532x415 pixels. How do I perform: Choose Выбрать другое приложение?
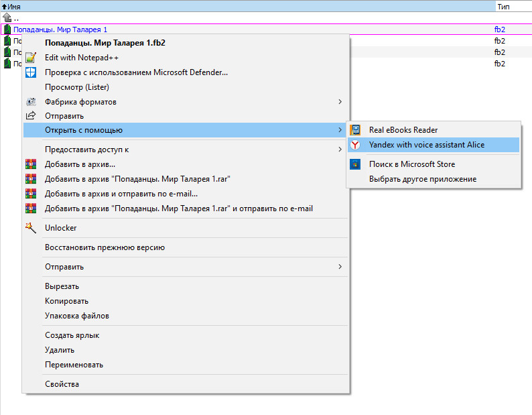click(x=434, y=179)
